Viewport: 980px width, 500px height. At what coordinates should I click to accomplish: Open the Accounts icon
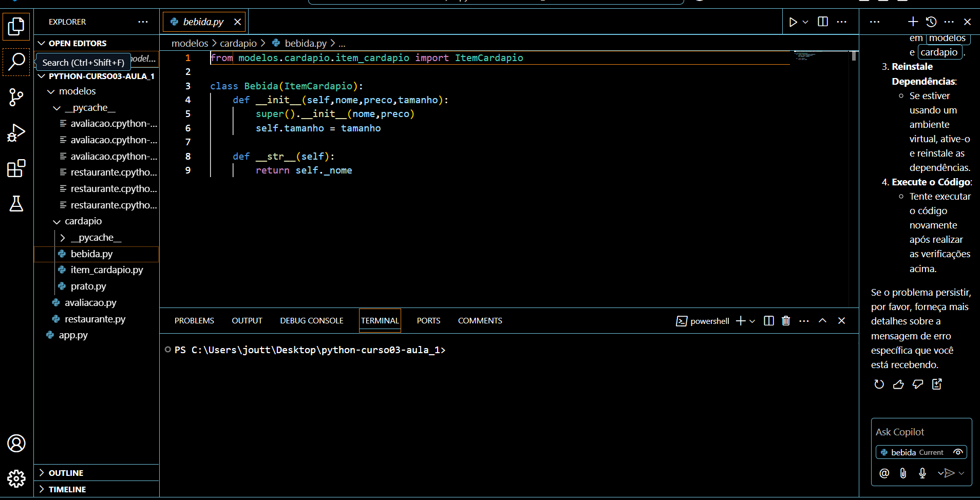(16, 443)
